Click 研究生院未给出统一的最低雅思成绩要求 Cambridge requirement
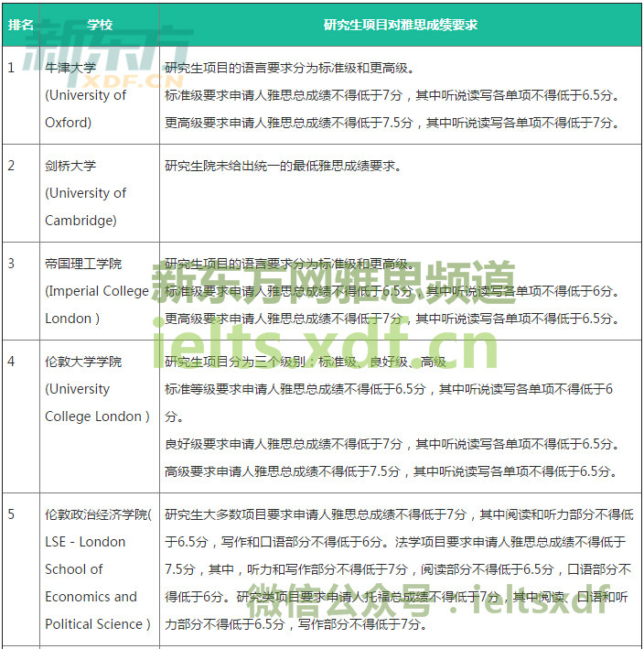This screenshot has height=649, width=644. [x=283, y=166]
